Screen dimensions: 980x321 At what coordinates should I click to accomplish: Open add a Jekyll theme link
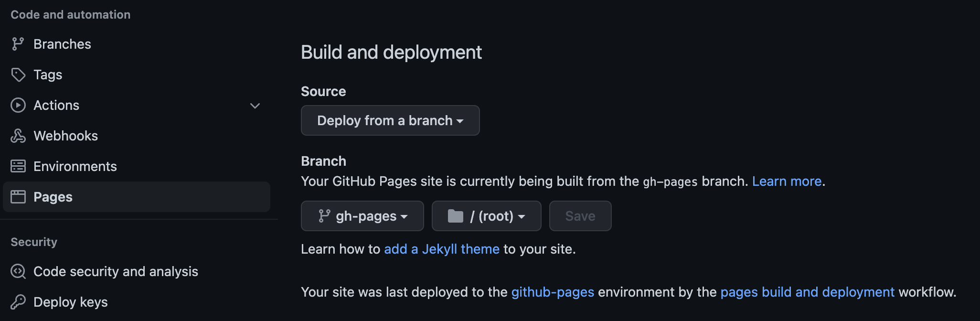[x=442, y=249]
